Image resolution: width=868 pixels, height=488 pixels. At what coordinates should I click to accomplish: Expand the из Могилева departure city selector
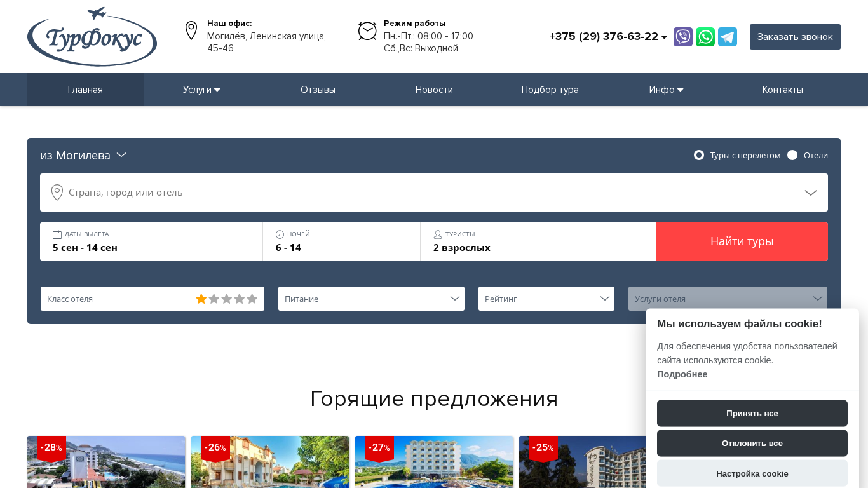[83, 155]
